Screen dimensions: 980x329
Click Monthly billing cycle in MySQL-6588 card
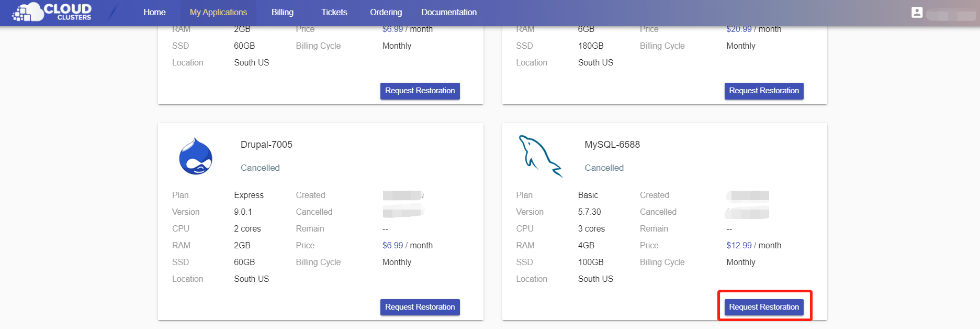click(x=741, y=262)
